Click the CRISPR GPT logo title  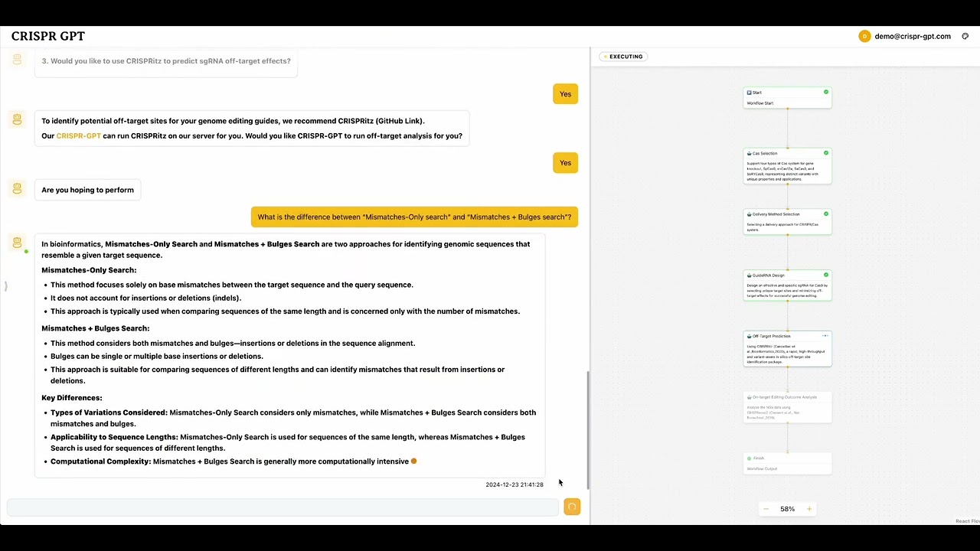48,36
